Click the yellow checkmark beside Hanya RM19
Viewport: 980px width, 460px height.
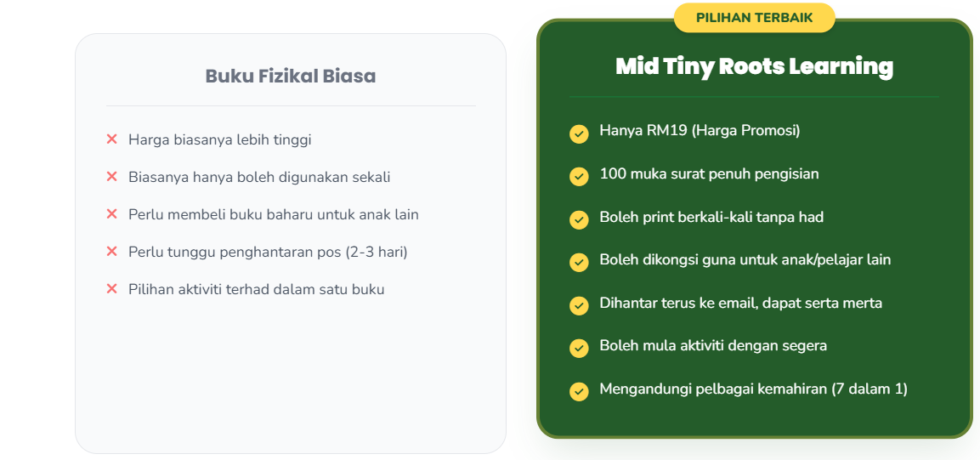pos(579,133)
